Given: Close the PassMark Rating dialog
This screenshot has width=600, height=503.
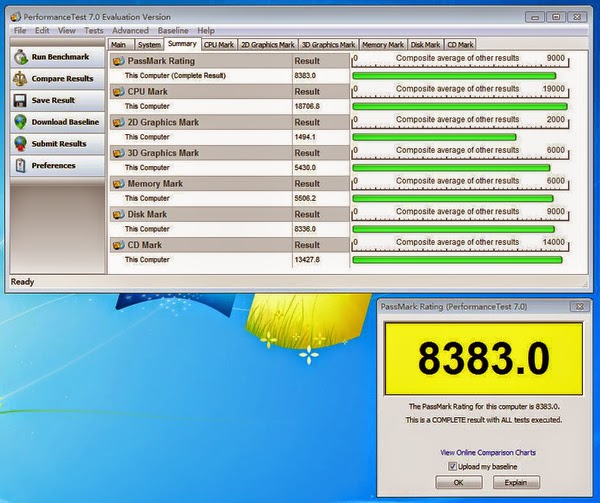Looking at the screenshot, I should click(x=579, y=306).
